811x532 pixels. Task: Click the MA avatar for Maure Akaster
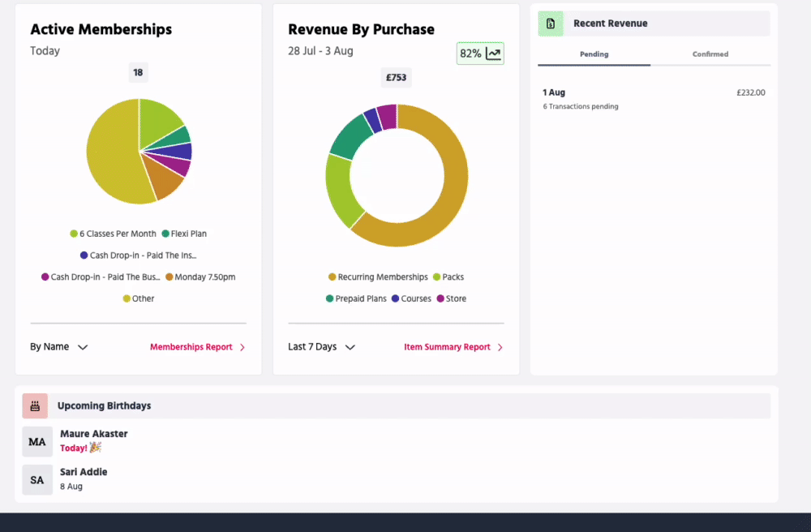tap(37, 442)
